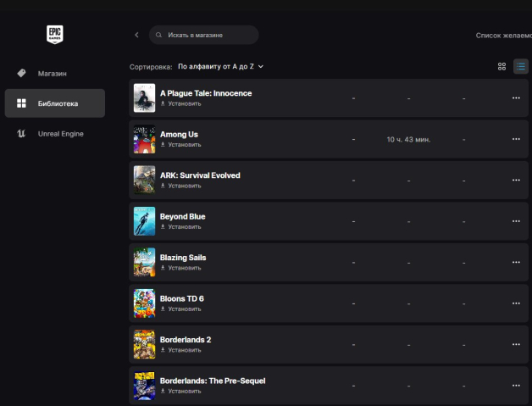Open sorting dropdown 'По алфавиту от A до Z'
This screenshot has width=532, height=406.
coord(220,66)
